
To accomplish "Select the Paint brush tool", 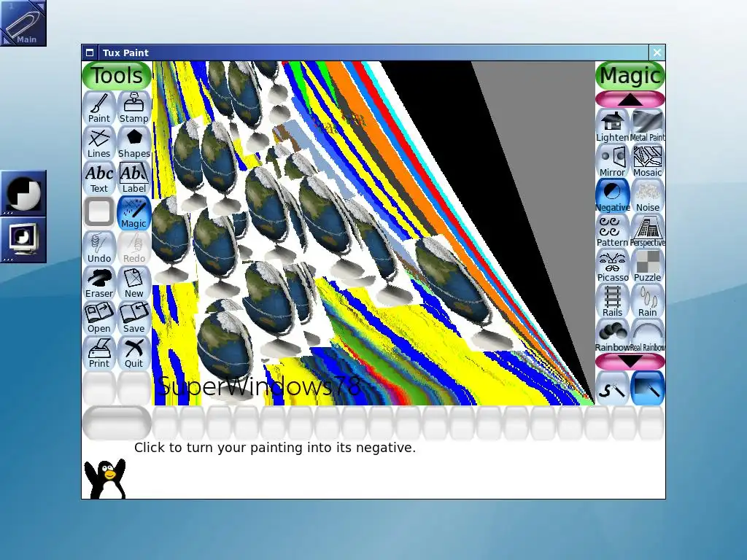I will click(x=99, y=108).
